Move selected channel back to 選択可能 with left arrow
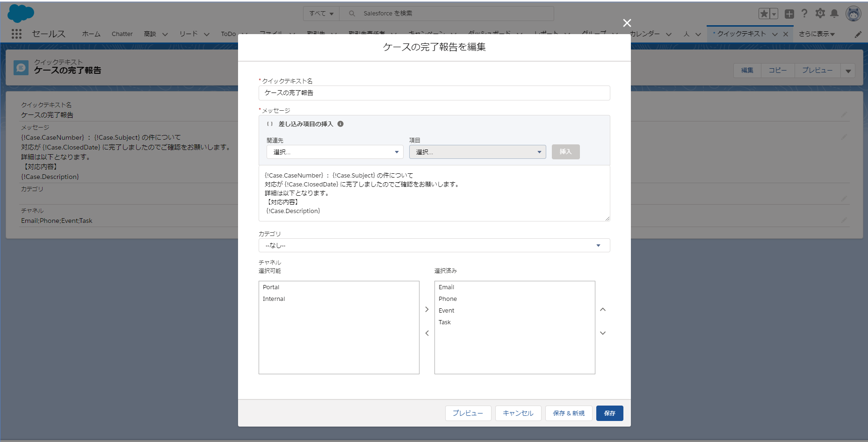The height and width of the screenshot is (442, 868). click(427, 333)
